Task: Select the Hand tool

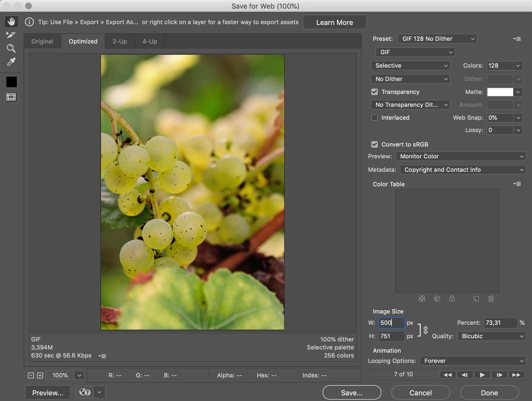Action: (11, 21)
